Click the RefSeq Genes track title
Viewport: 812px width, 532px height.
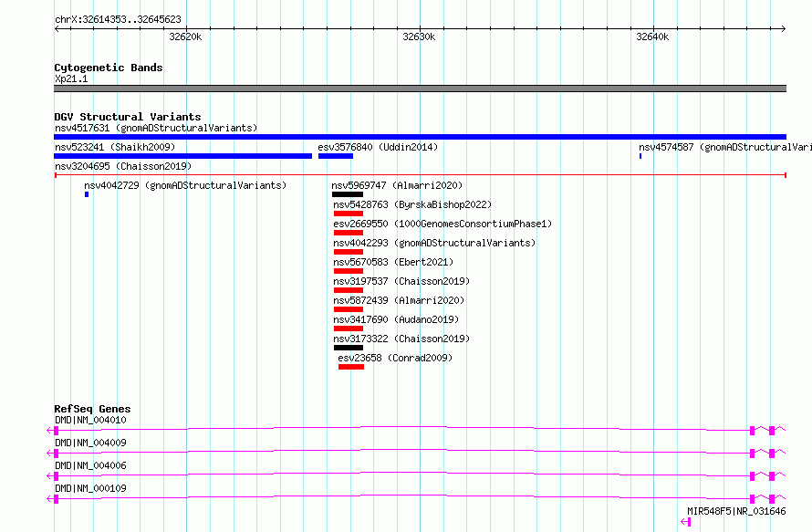(92, 409)
